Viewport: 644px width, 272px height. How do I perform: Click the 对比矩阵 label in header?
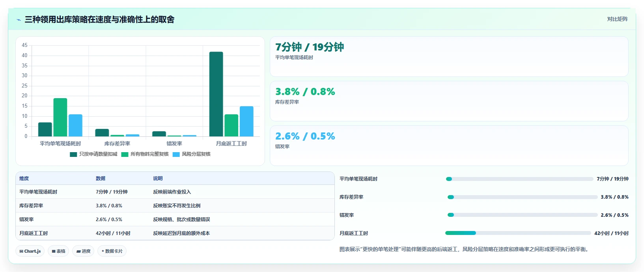point(617,19)
